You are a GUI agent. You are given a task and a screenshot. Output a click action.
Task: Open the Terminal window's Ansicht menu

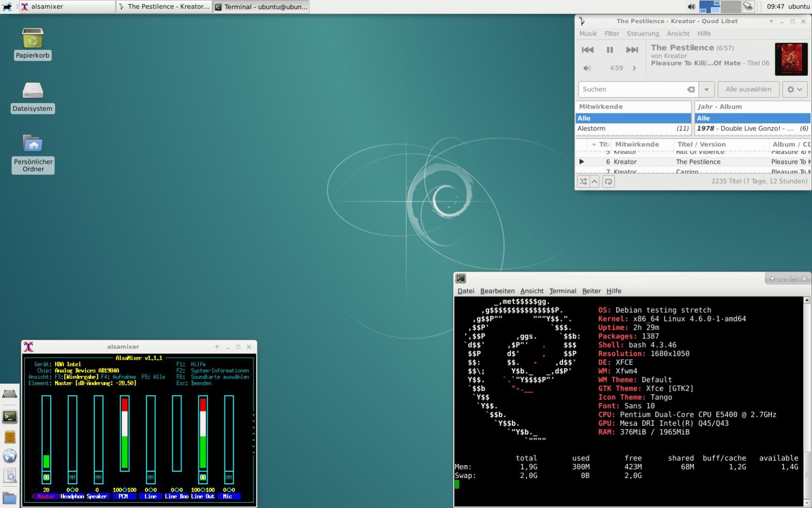[x=532, y=291]
